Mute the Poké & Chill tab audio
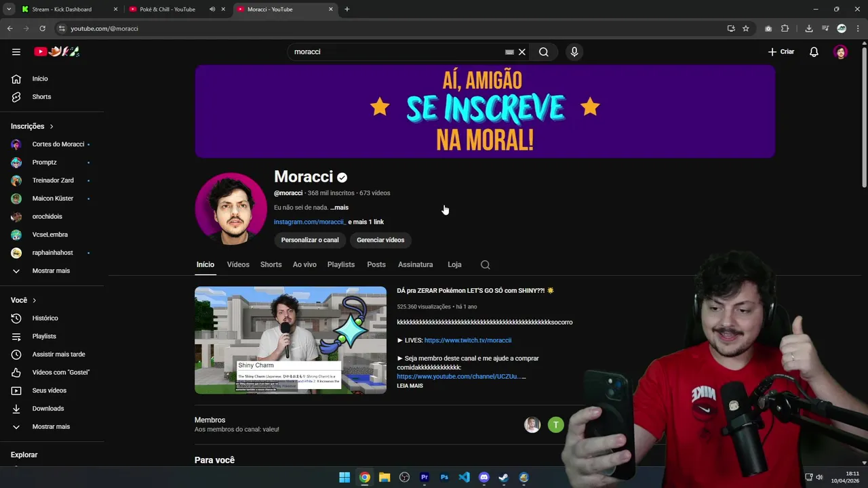868x488 pixels. coord(212,9)
